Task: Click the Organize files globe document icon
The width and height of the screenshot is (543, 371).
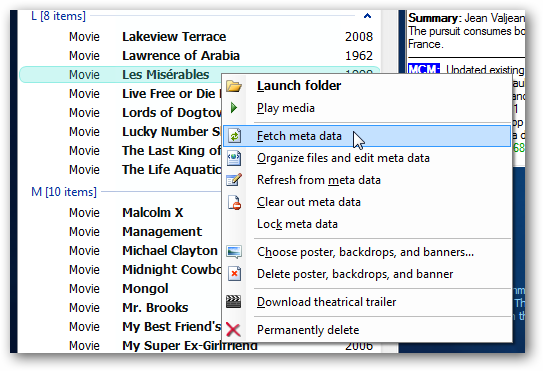Action: pos(234,158)
